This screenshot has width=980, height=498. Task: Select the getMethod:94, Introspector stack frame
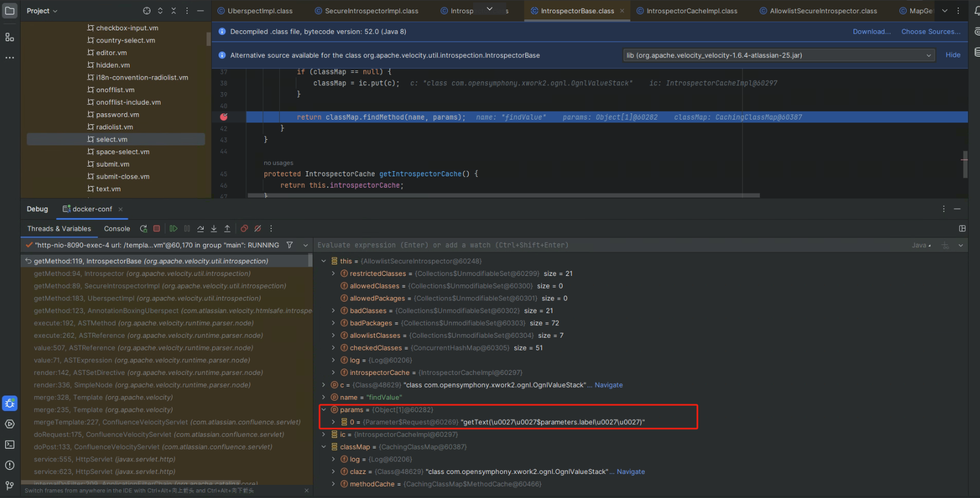click(x=167, y=274)
